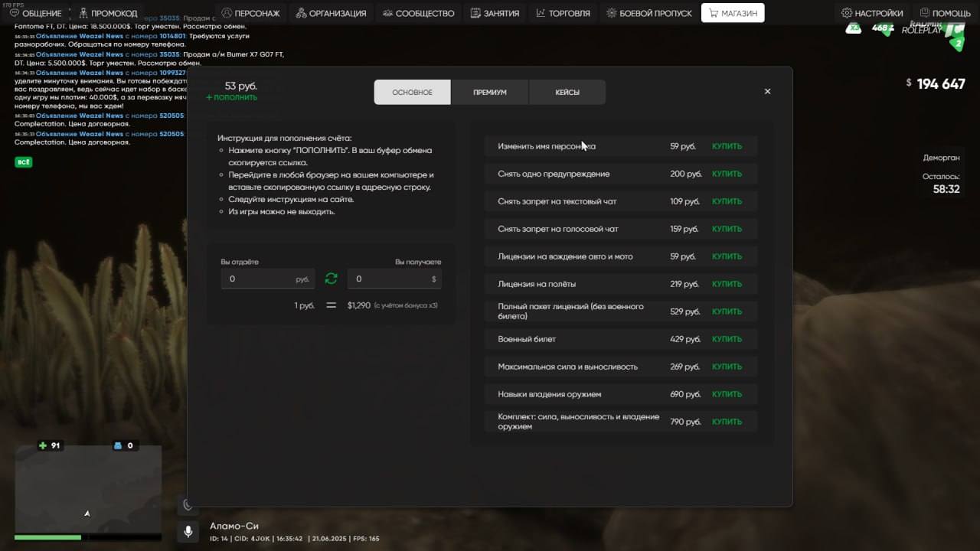980x551 pixels.
Task: Switch to the КЕЙСЫ tab
Action: [x=567, y=92]
